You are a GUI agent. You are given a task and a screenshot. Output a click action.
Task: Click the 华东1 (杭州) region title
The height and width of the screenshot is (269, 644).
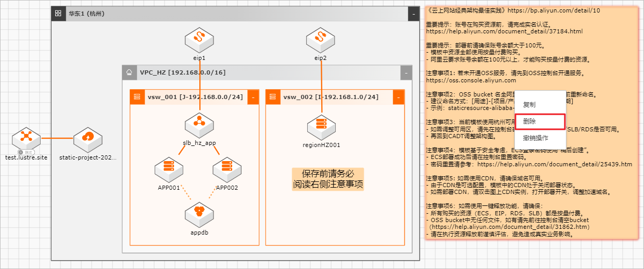click(87, 14)
